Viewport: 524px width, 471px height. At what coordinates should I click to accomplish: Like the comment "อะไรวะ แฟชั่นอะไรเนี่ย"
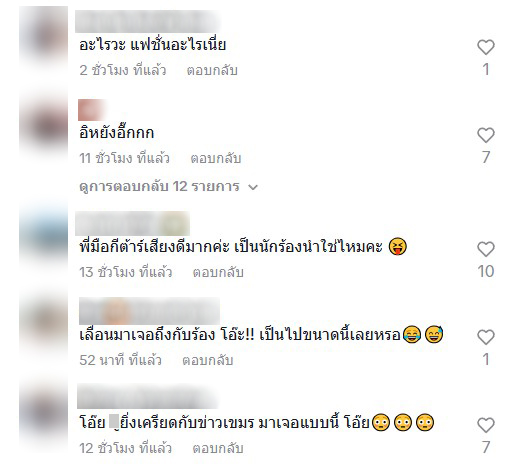486,47
